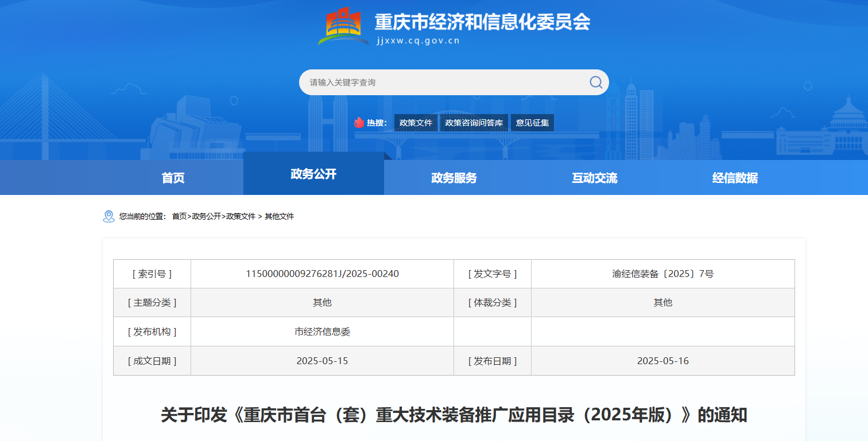Image resolution: width=868 pixels, height=441 pixels.
Task: Click 其他文件 at the breadcrumb end
Action: (279, 216)
